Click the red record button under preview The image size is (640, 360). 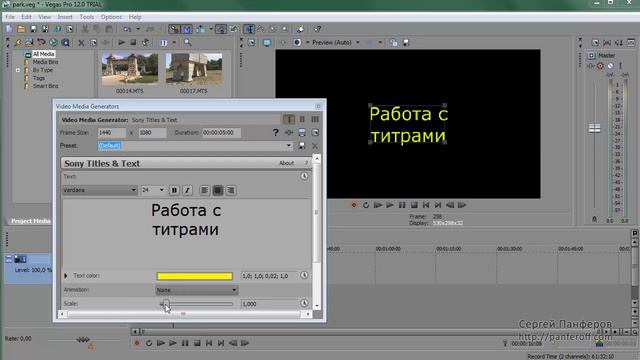tap(354, 205)
